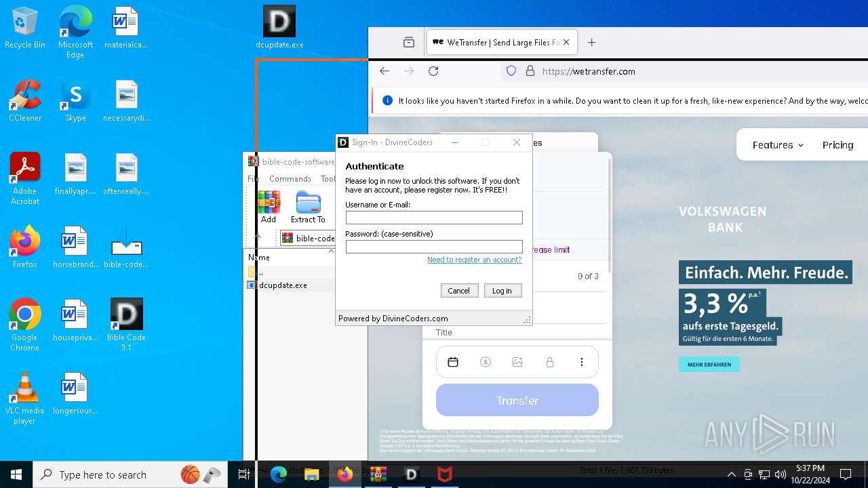The width and height of the screenshot is (868, 488).
Task: Go back in Firefox navigation
Action: coord(384,71)
